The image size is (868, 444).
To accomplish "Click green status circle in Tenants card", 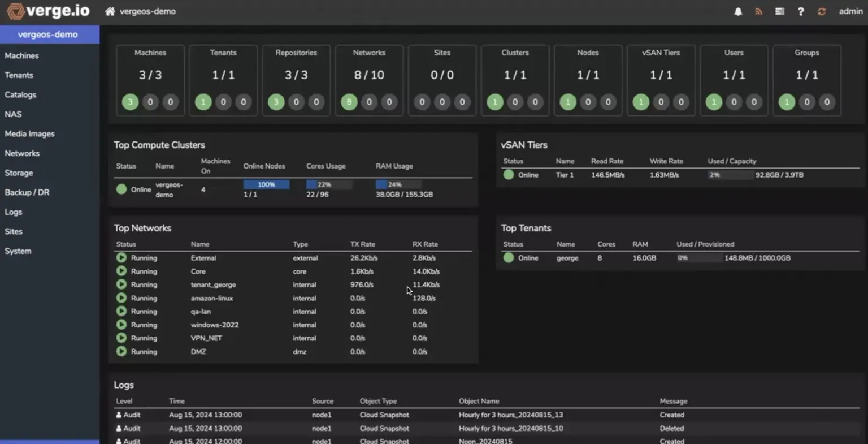I will tap(203, 102).
